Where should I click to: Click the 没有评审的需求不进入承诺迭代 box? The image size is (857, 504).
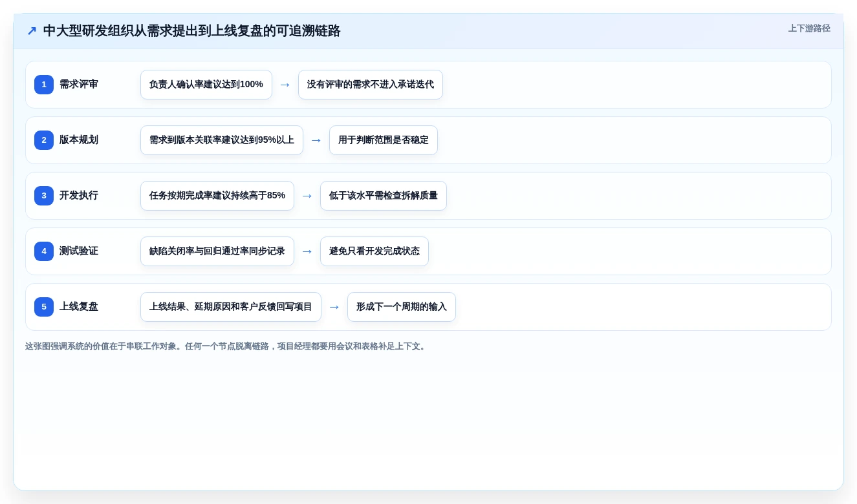pyautogui.click(x=371, y=85)
